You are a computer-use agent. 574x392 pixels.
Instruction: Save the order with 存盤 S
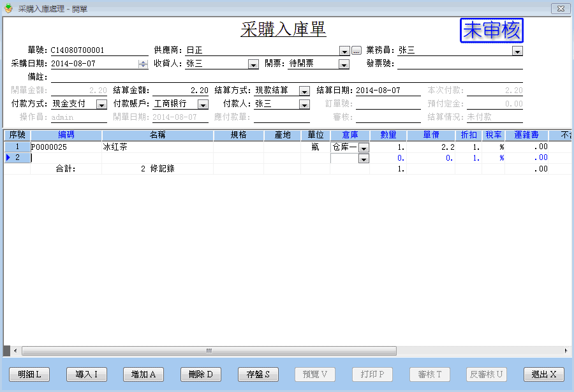tap(258, 374)
